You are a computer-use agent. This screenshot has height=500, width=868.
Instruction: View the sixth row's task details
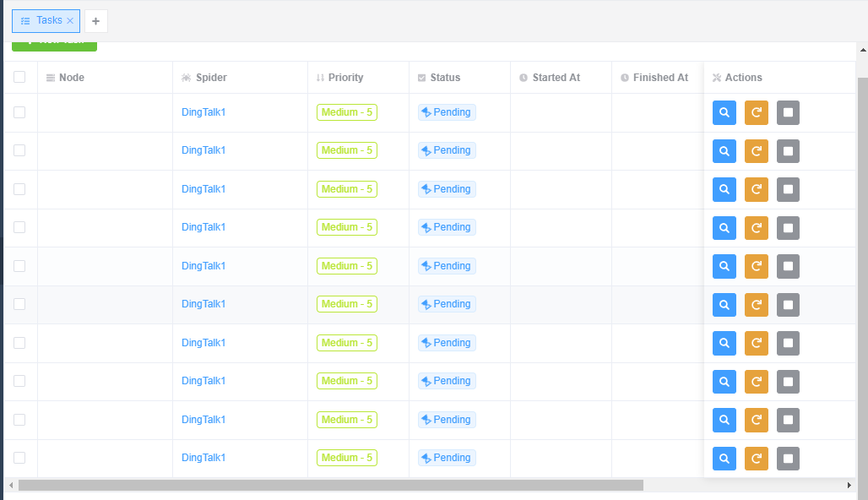point(724,305)
